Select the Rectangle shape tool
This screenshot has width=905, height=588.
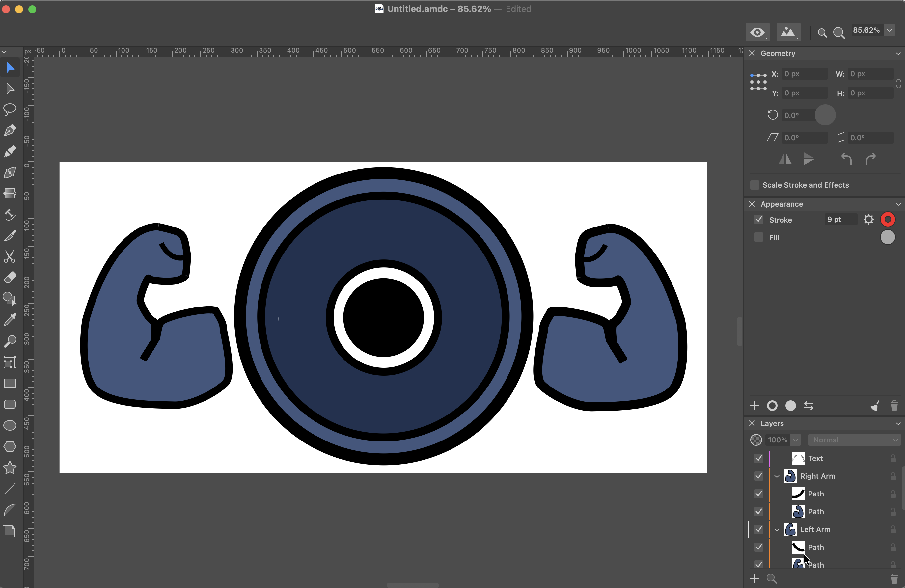(10, 383)
